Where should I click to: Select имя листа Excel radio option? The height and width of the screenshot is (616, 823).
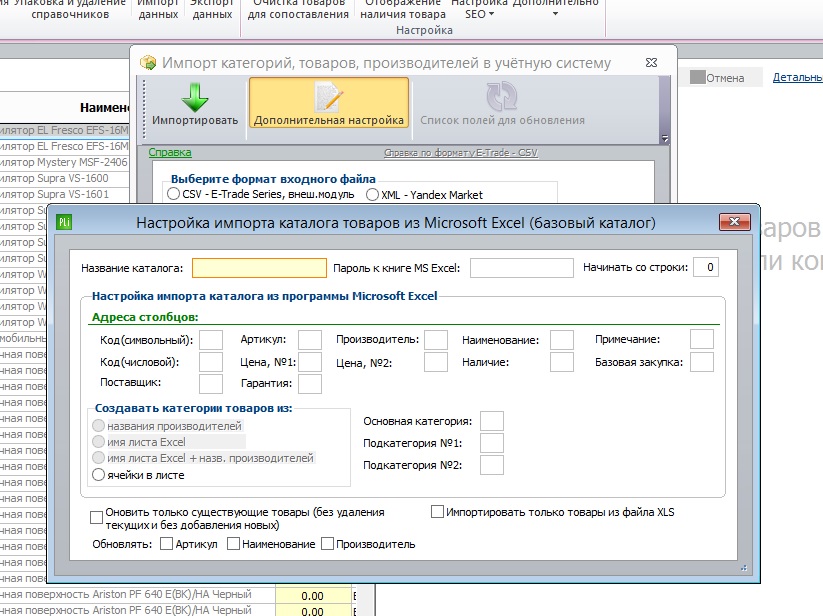[x=98, y=441]
